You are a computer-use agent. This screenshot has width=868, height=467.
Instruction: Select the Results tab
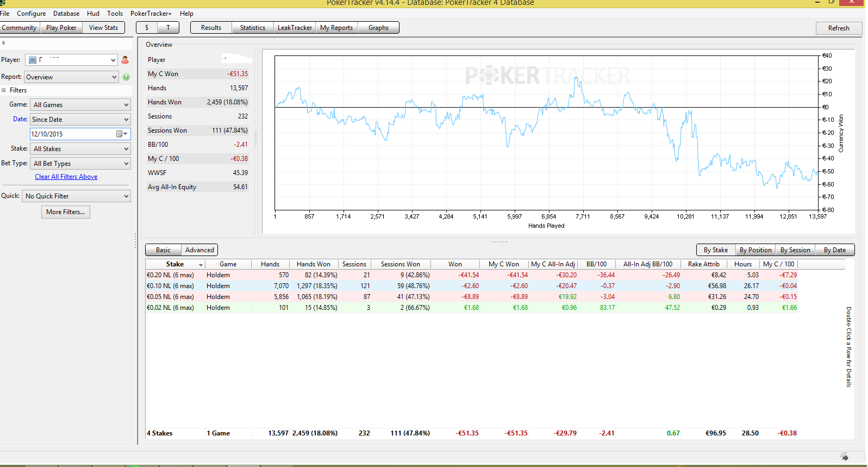[x=211, y=28]
